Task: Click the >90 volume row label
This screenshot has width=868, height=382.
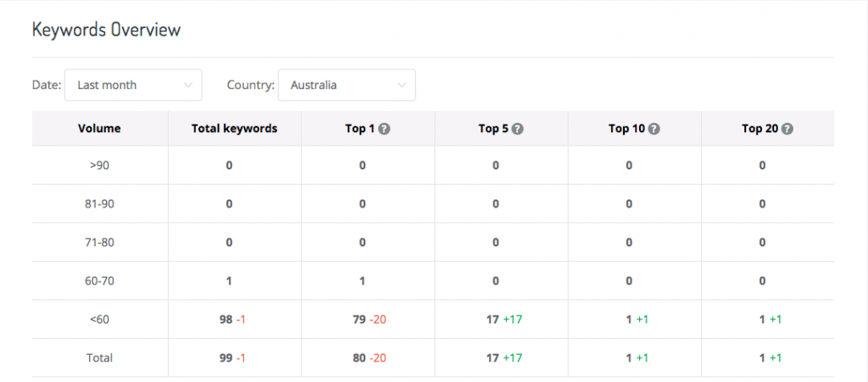Action: (100, 165)
